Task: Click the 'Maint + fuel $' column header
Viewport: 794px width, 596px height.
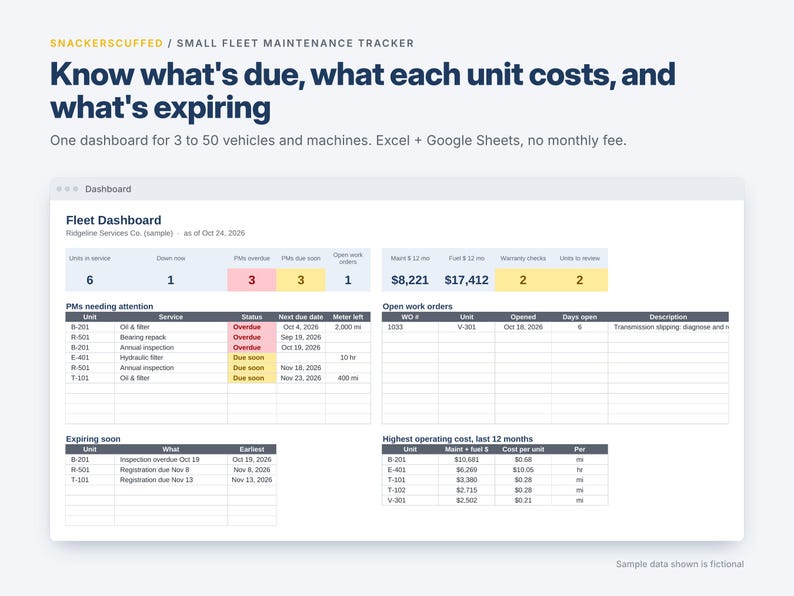Action: click(466, 449)
